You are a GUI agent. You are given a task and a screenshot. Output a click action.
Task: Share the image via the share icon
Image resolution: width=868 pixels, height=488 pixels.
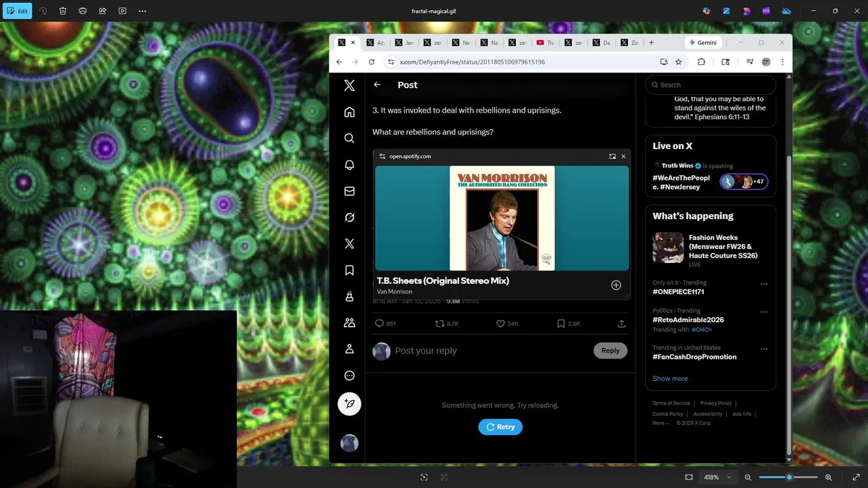(x=102, y=11)
